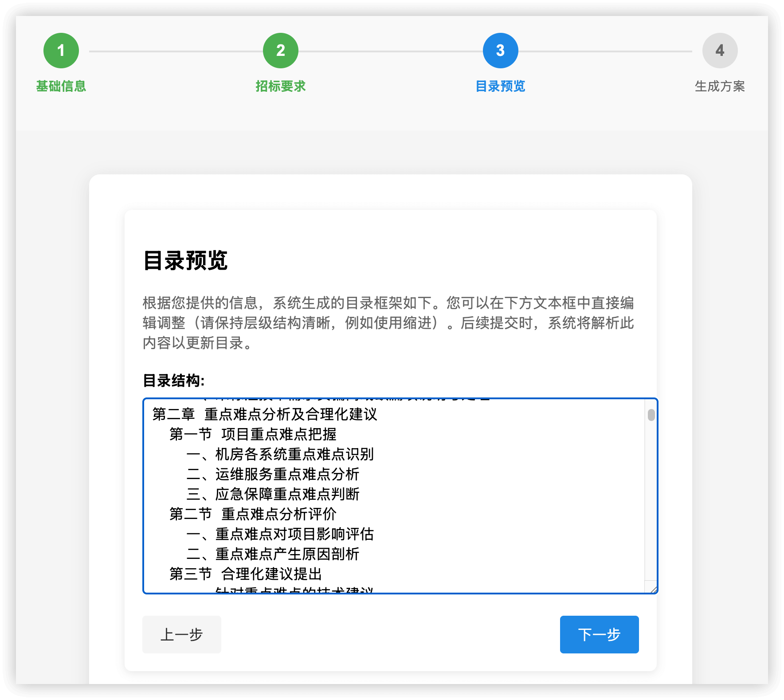The height and width of the screenshot is (700, 784).
Task: Go to the 基础信息 step label
Action: coord(61,86)
